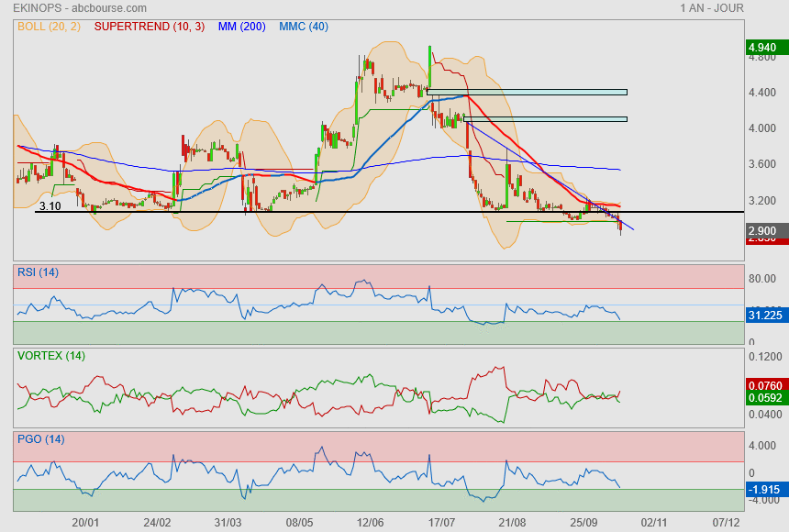Click the VORTEX (14) panel title
The width and height of the screenshot is (789, 532).
(x=50, y=356)
